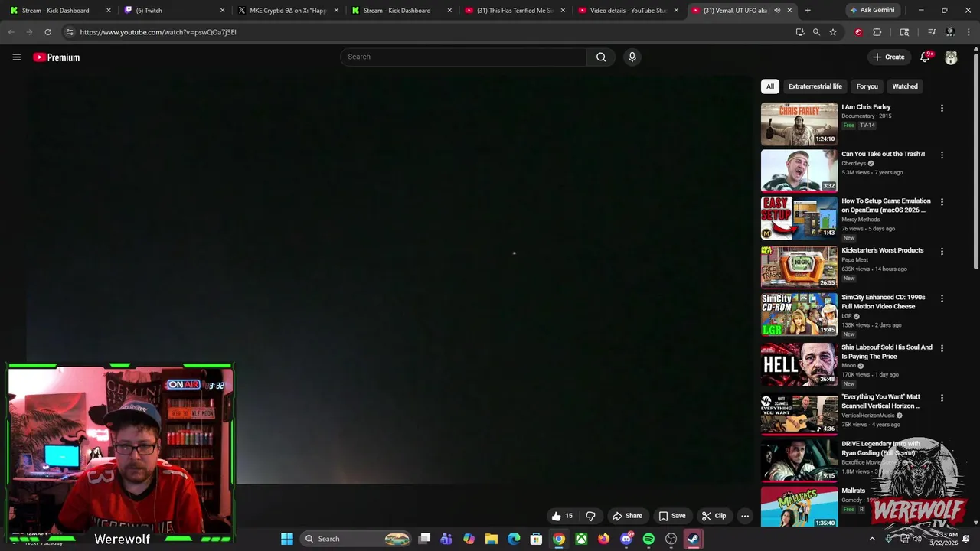Open the YouTube hamburger guide menu
The width and height of the screenshot is (980, 551).
pyautogui.click(x=16, y=57)
